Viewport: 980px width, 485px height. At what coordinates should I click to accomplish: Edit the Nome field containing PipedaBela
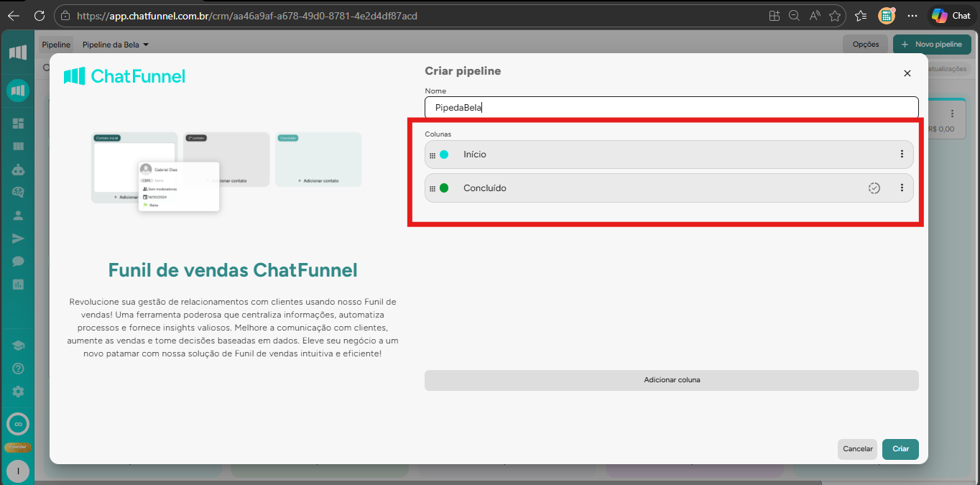[672, 108]
